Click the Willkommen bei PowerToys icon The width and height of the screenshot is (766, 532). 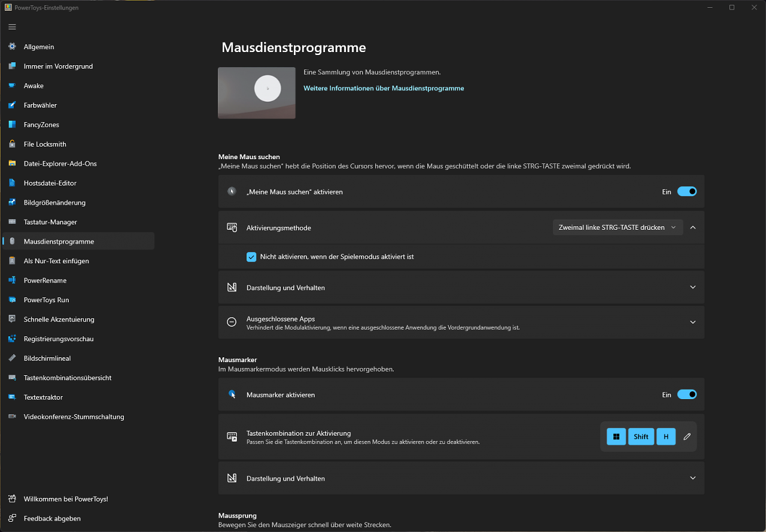(x=12, y=498)
